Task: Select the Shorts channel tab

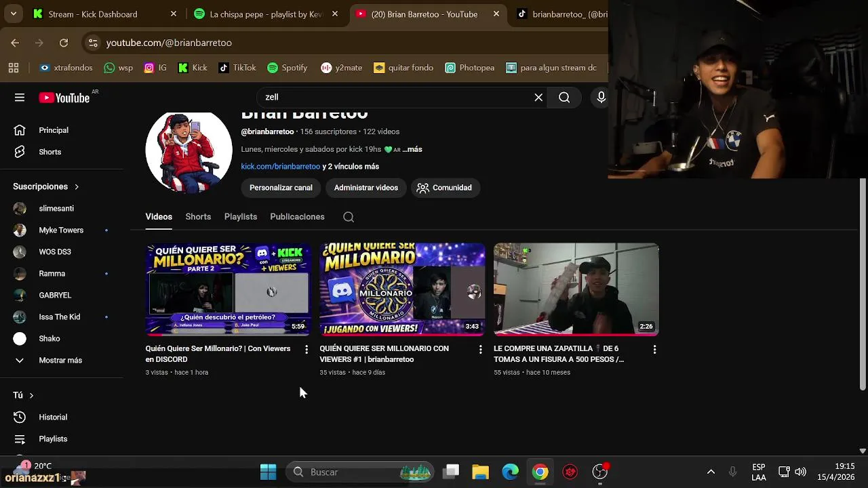Action: pyautogui.click(x=198, y=217)
